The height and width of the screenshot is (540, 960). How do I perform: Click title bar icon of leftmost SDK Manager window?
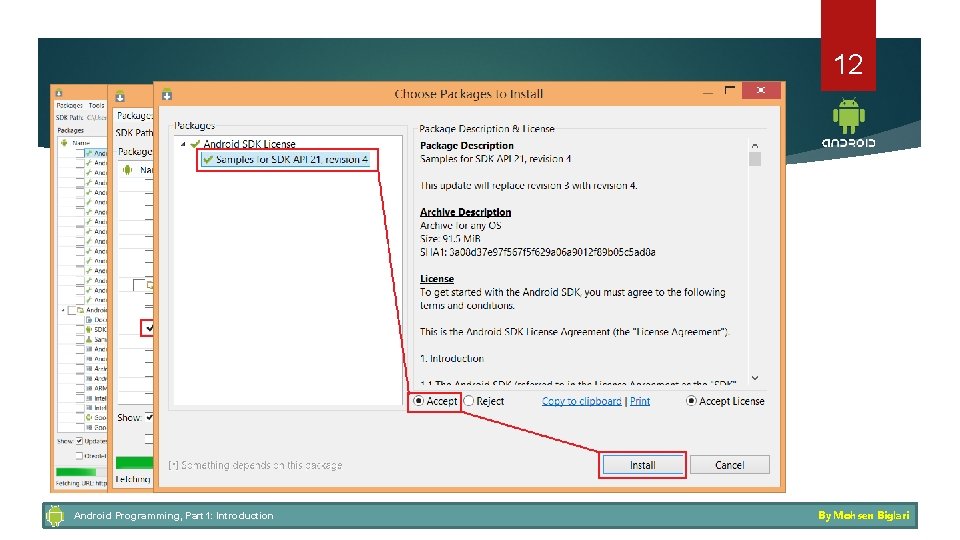[x=59, y=93]
